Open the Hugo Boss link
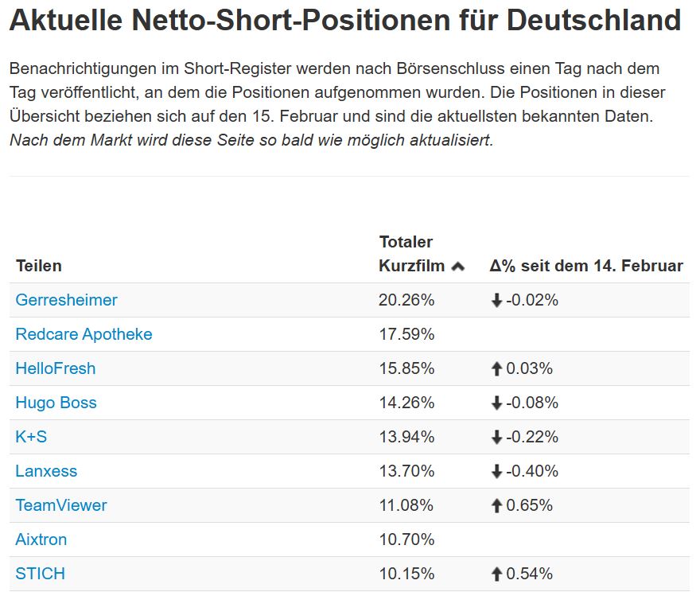This screenshot has height=592, width=700. (x=56, y=403)
